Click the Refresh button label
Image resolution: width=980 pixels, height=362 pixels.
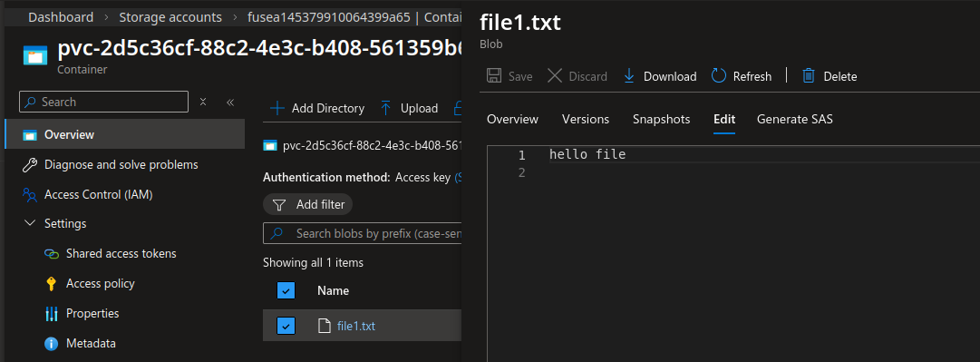point(752,76)
